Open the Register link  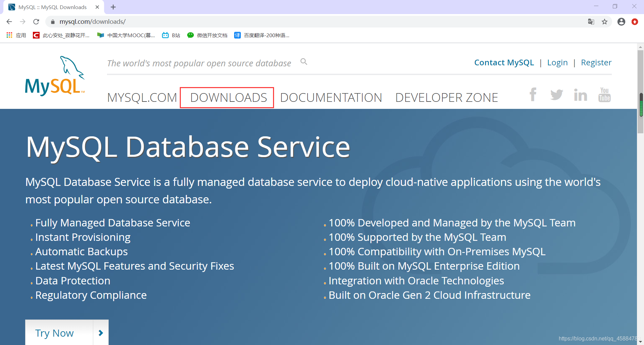(596, 63)
